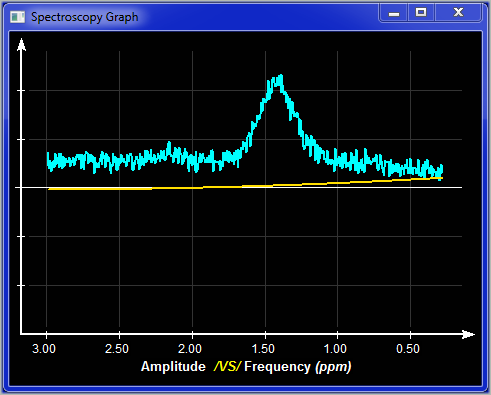Image resolution: width=491 pixels, height=395 pixels.
Task: Select the 2.50 frequency axis label
Action: coord(117,349)
